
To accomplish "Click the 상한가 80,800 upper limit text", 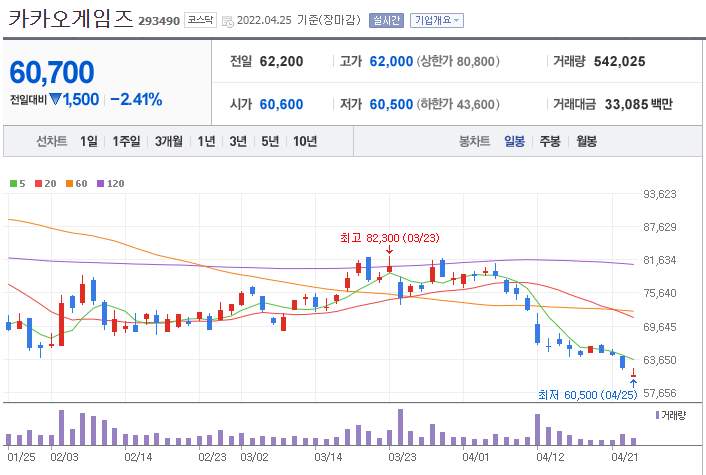I will point(458,61).
